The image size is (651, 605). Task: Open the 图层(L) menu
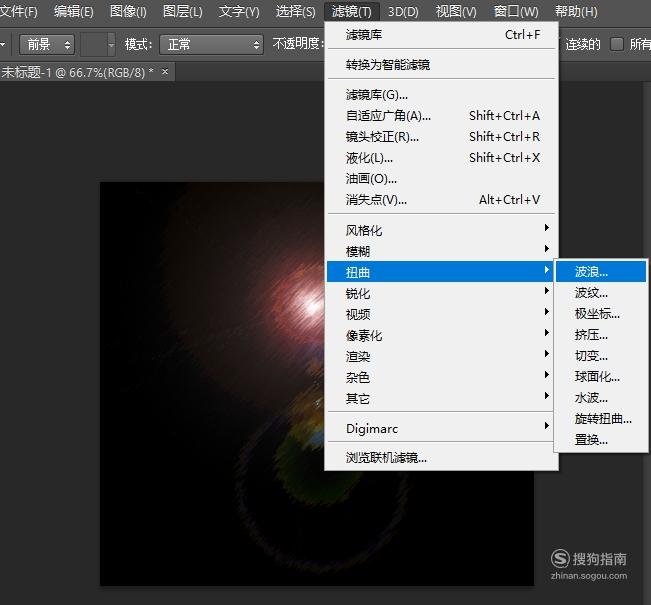[x=182, y=11]
